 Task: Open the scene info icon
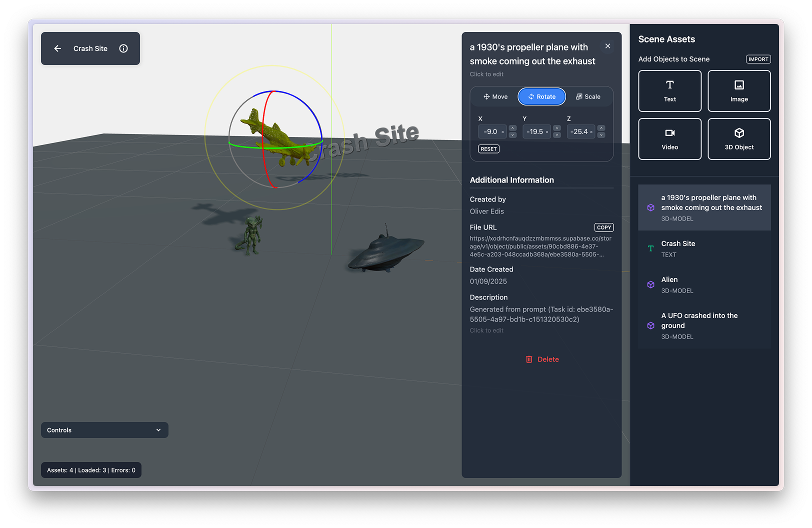coord(123,48)
